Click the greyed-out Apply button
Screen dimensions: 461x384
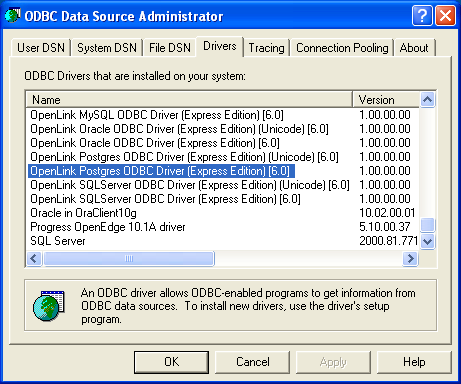click(x=333, y=362)
